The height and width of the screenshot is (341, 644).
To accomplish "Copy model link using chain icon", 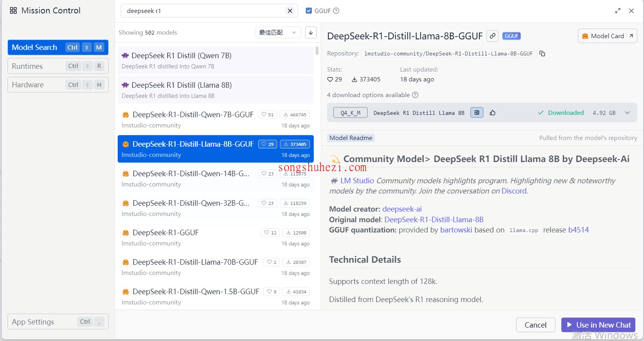I will (x=492, y=36).
